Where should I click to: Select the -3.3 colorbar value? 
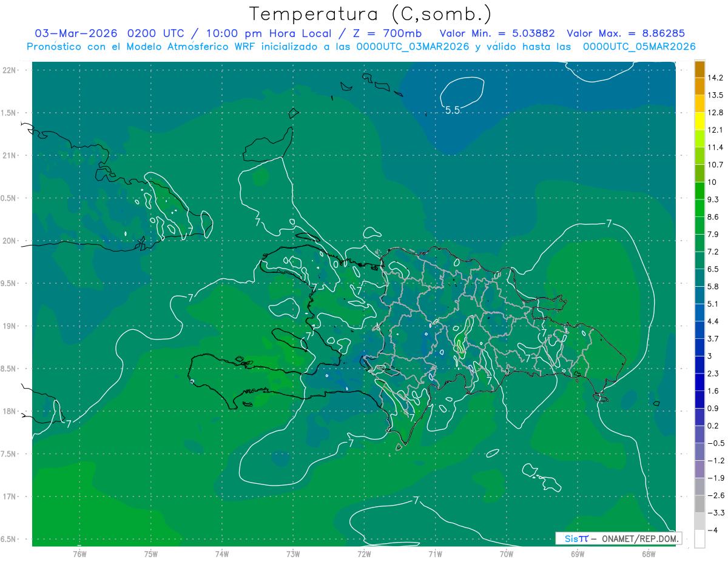click(716, 513)
